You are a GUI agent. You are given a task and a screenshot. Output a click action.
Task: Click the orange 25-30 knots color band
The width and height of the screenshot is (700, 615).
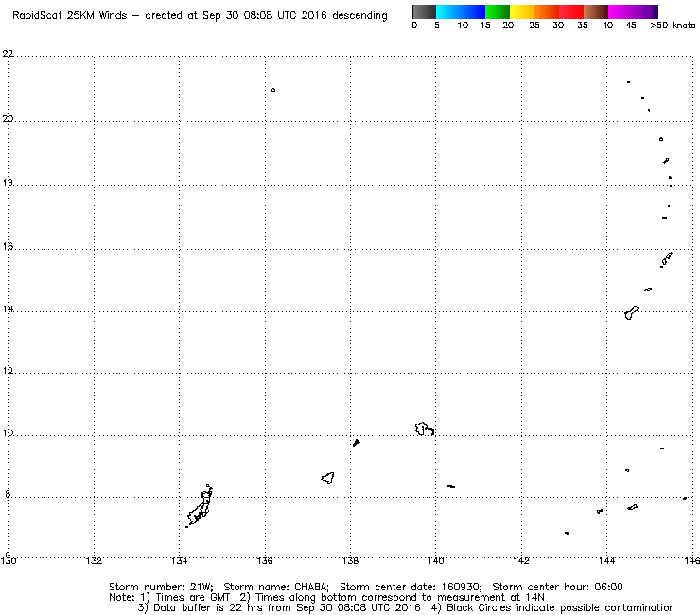pyautogui.click(x=547, y=11)
